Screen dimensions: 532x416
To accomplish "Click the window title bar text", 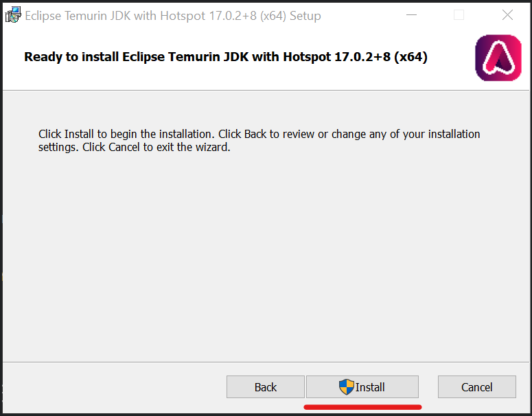I will 173,16.
